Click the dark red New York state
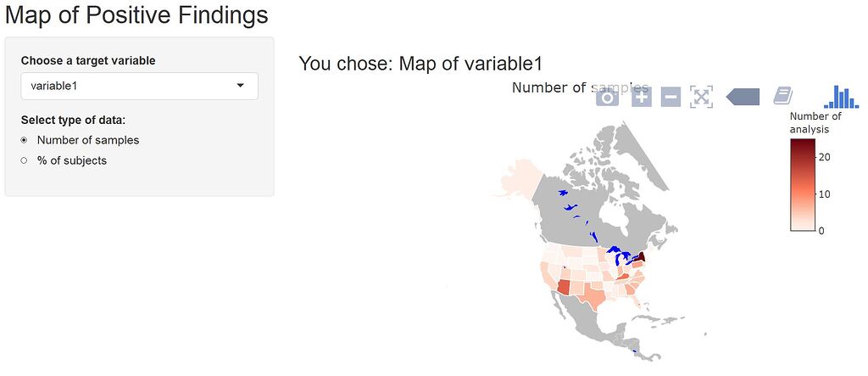 coord(638,257)
